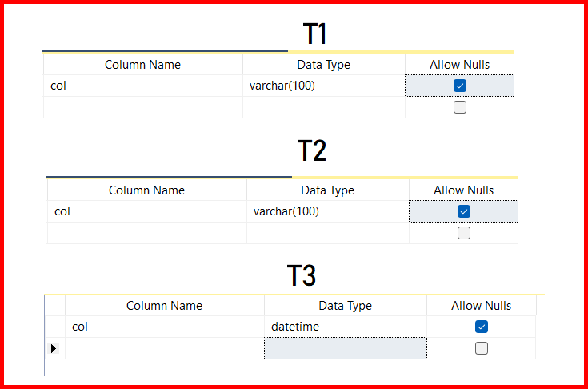This screenshot has height=389, width=588.
Task: Check Allow Nulls in T3 empty row
Action: point(482,348)
